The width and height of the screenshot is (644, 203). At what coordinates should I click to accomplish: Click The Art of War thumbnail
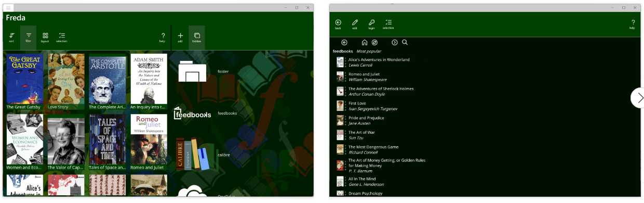pyautogui.click(x=340, y=135)
